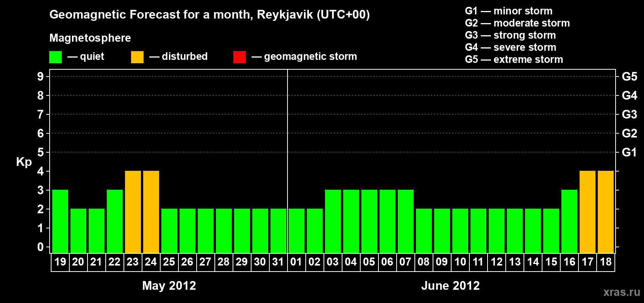Click the green quiet legend swatch

[55, 57]
